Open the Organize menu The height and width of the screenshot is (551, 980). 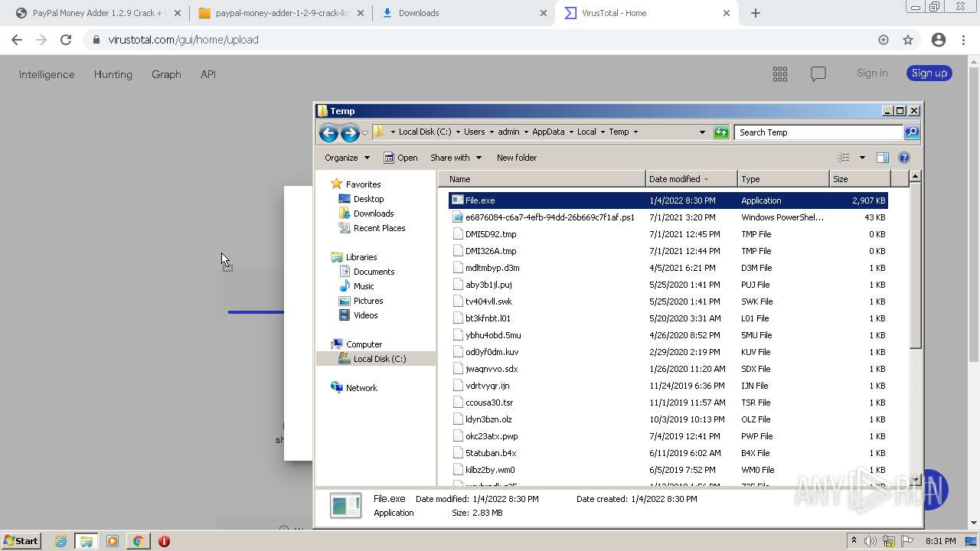click(x=347, y=158)
